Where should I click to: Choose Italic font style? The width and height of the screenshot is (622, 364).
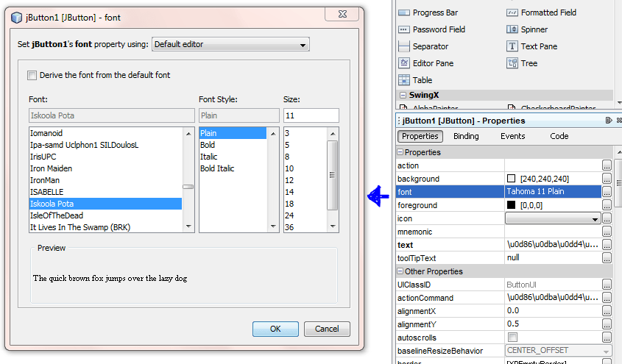pyautogui.click(x=208, y=157)
